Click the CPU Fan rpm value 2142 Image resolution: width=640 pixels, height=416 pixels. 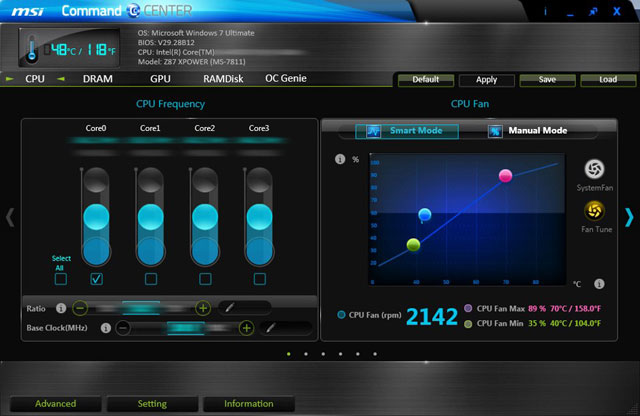click(x=432, y=317)
